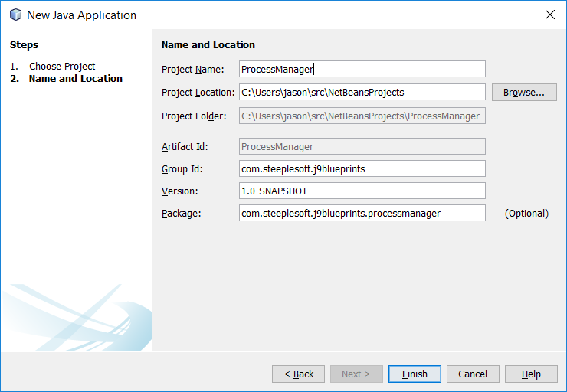Screen dimensions: 567x392
Task: Go Back to the previous step
Action: (x=298, y=374)
